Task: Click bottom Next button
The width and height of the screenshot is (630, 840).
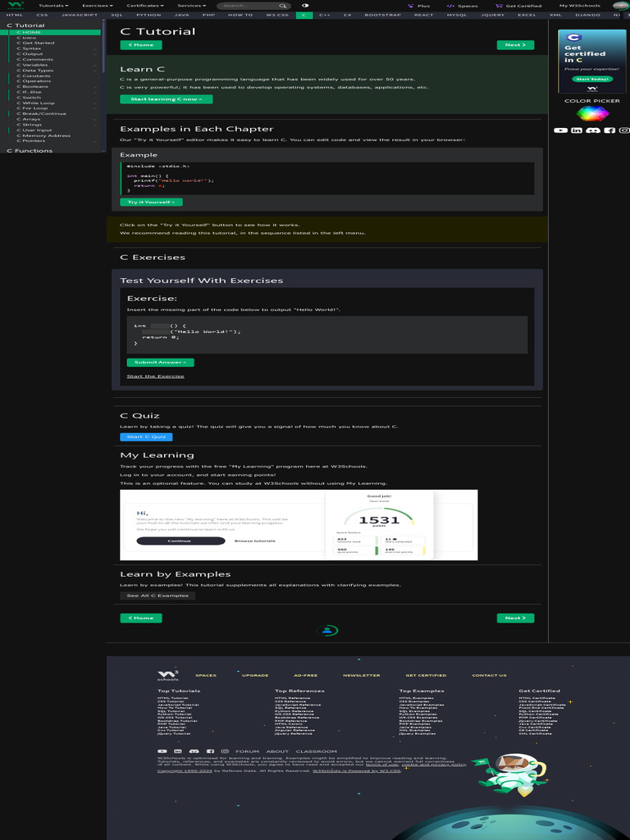Action: 515,619
